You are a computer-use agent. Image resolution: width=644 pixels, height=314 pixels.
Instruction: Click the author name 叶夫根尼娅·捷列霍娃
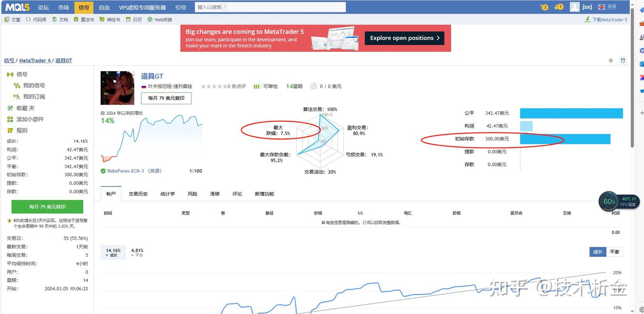(x=170, y=86)
